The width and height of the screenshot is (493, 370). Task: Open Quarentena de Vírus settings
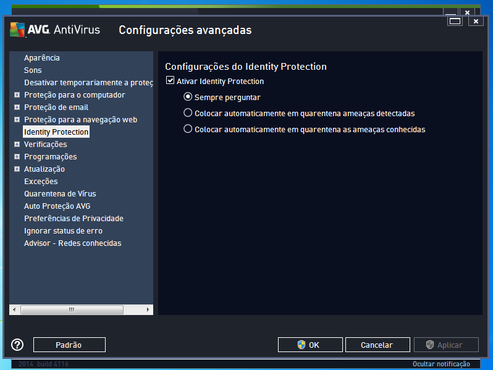60,194
